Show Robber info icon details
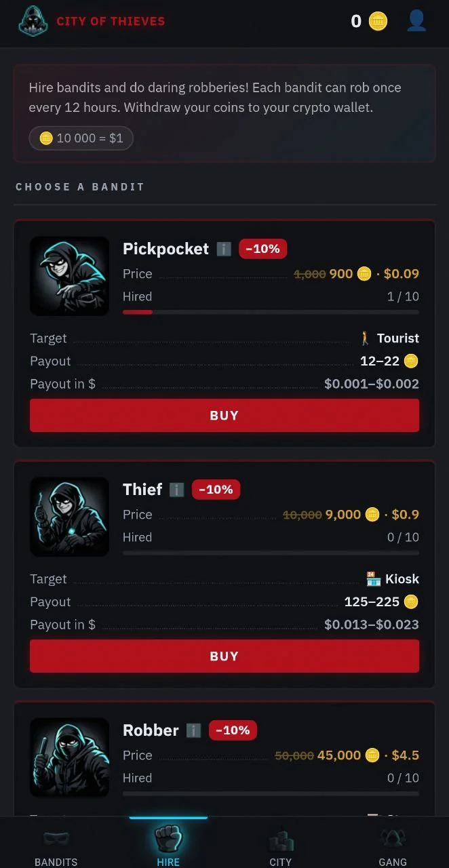 point(193,730)
